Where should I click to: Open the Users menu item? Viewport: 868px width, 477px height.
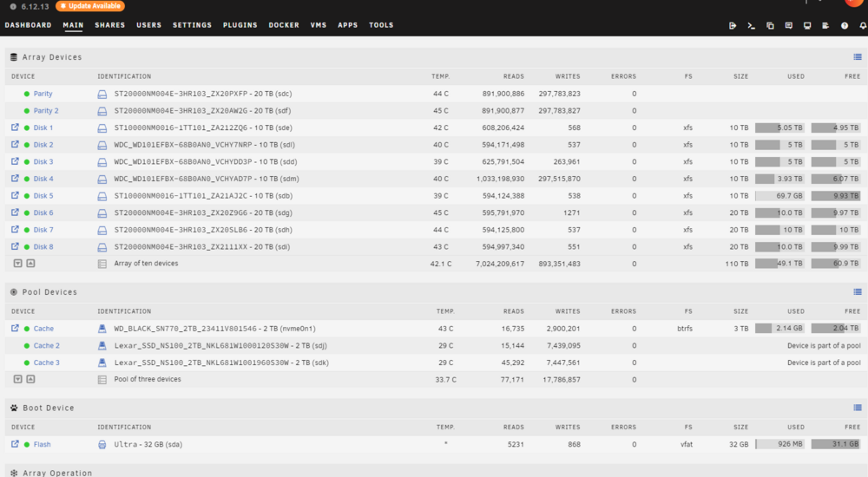[149, 25]
